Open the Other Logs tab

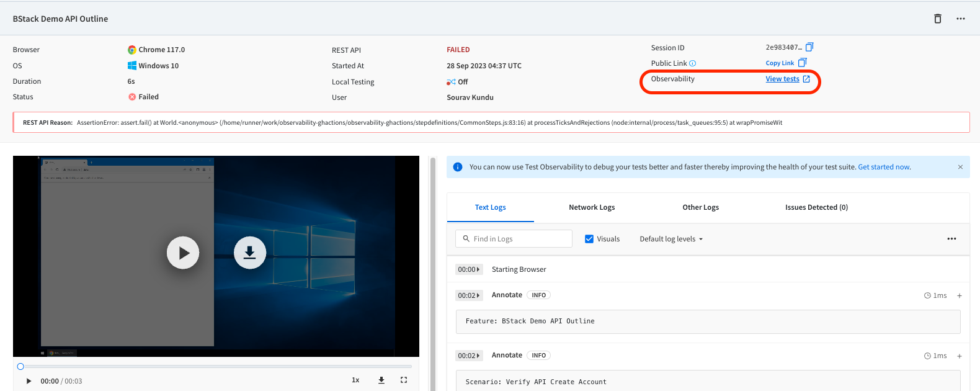[700, 207]
